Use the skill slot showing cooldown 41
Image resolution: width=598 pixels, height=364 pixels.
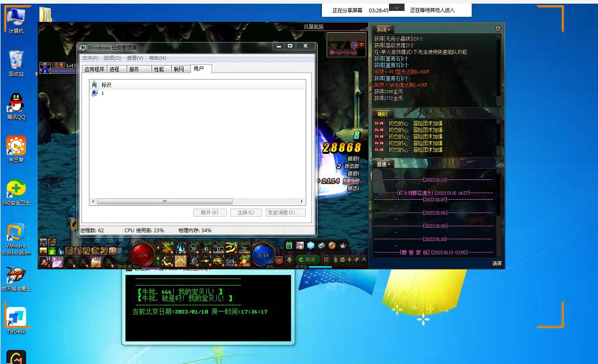(206, 248)
